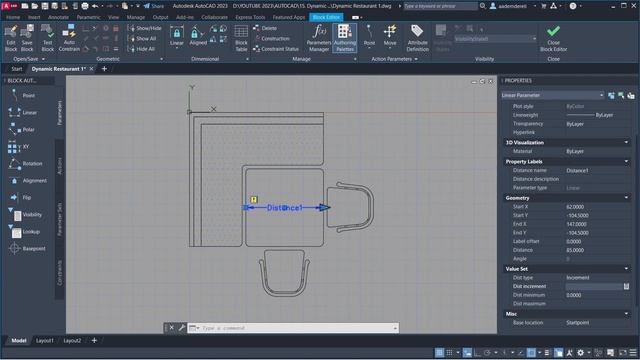The image size is (640, 360).
Task: Choose the Lookup parameter in the palette
Action: (24, 232)
